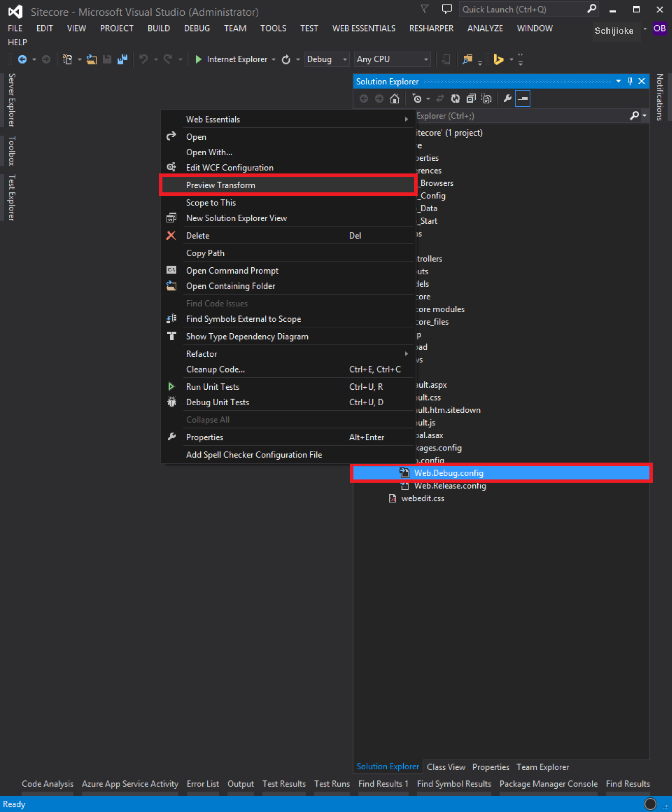Click the Solution Explorer Home icon

pyautogui.click(x=395, y=99)
